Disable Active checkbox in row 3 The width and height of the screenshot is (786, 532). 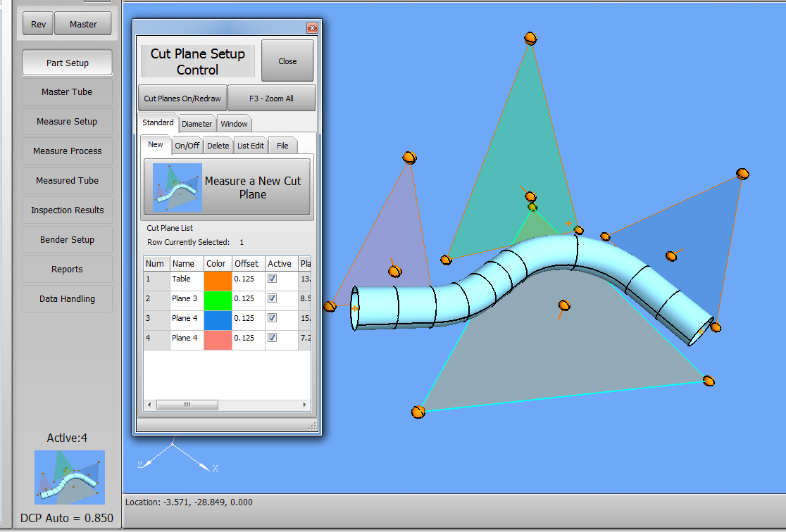pos(273,318)
